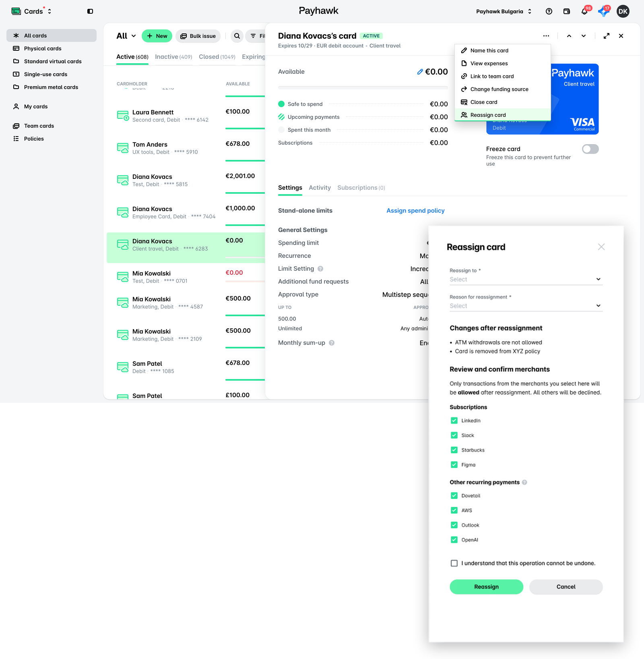Uncheck the LinkedIn subscription checkbox

coord(454,421)
